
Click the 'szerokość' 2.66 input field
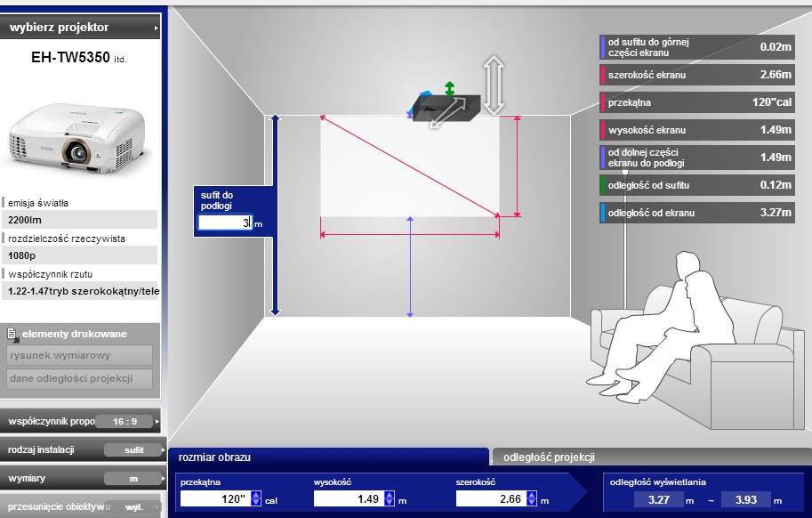coord(491,498)
